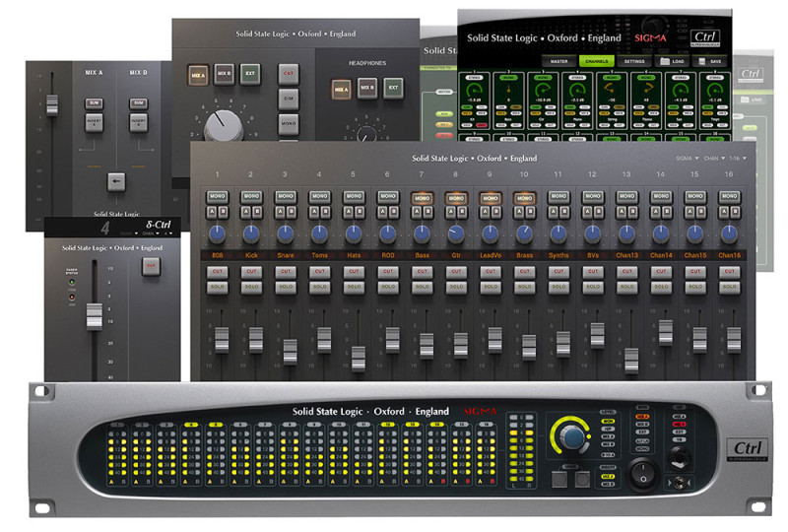Click the power switch on Sigma hardware
788x532 pixels.
coord(643,473)
